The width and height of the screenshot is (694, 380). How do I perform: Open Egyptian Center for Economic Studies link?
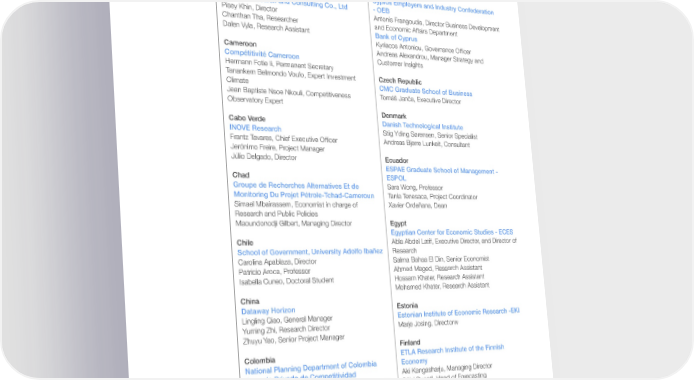(x=452, y=232)
